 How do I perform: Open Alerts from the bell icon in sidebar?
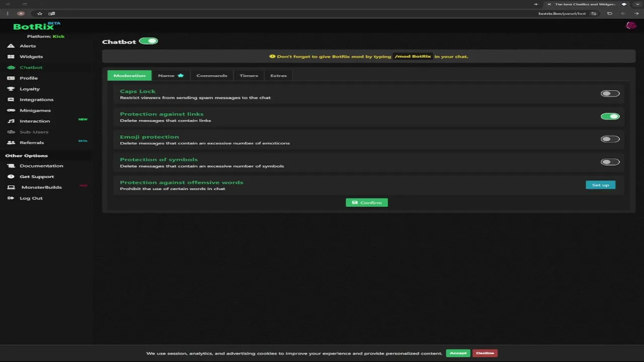pyautogui.click(x=11, y=46)
